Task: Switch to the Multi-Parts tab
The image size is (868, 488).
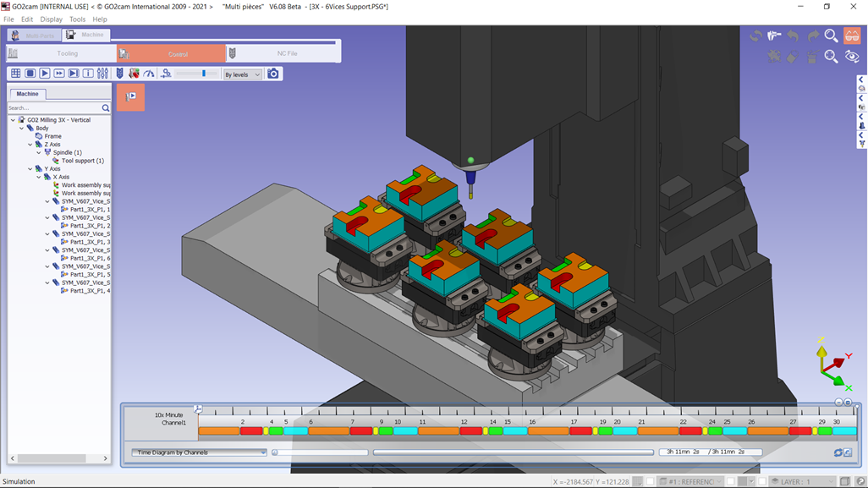Action: click(x=35, y=36)
